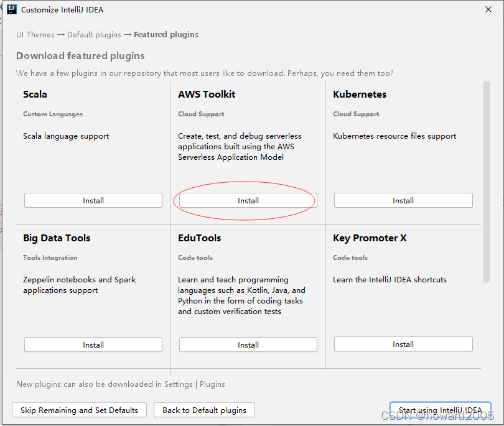Select the Default plugins breadcrumb step
Image resolution: width=504 pixels, height=426 pixels.
coord(94,35)
